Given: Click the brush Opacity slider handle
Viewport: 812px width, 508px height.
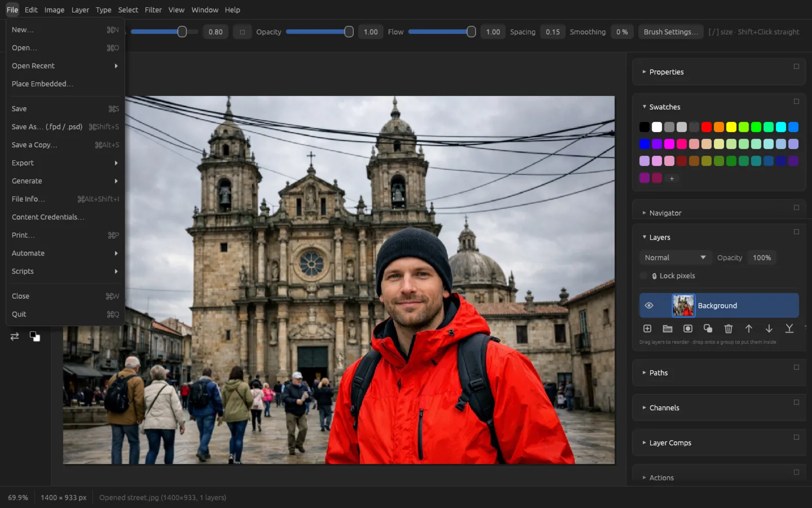Looking at the screenshot, I should click(x=349, y=32).
